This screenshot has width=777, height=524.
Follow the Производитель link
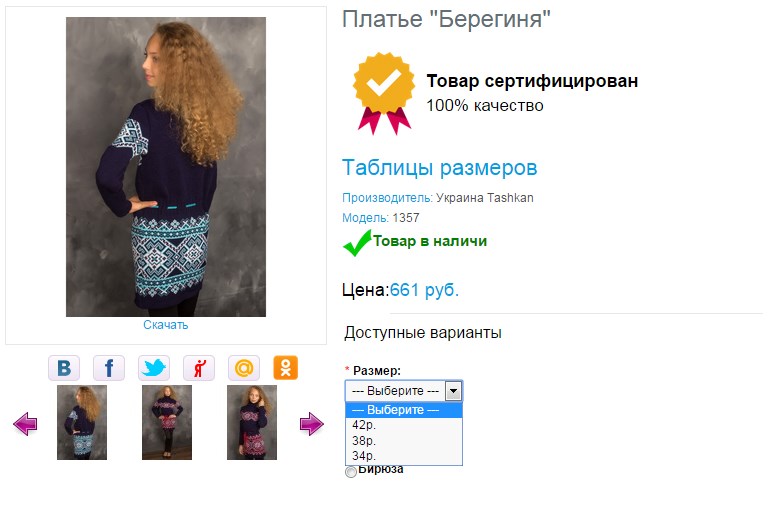coord(387,198)
